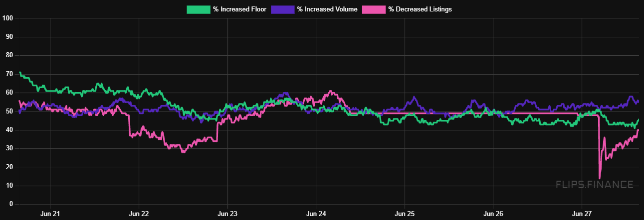Click the Jun 27 x-axis date label
This screenshot has height=220, width=644.
pos(582,214)
